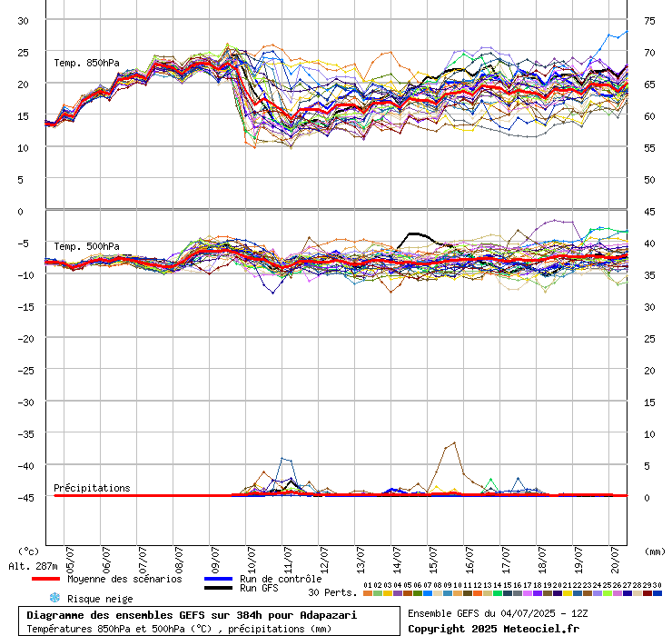
Task: Click the left axis value -10
Action: click(x=25, y=275)
